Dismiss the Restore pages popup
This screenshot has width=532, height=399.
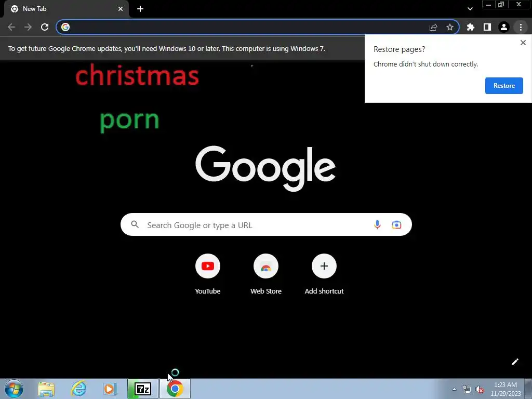coord(523,43)
